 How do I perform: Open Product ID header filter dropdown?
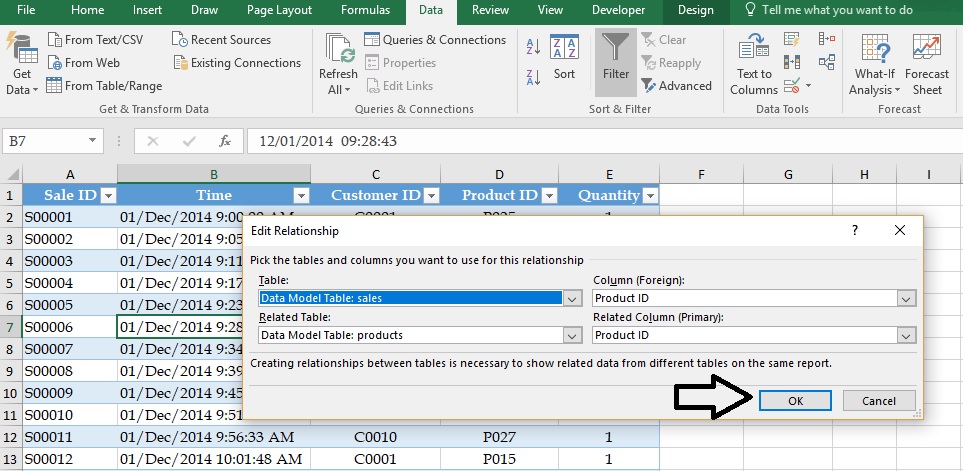(549, 196)
